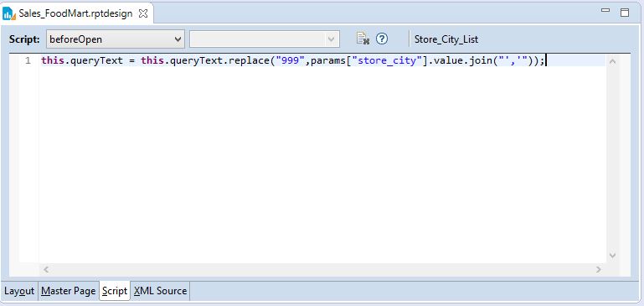Screen dimensions: 644x306
Task: Switch to the Layout tab
Action: pos(19,291)
